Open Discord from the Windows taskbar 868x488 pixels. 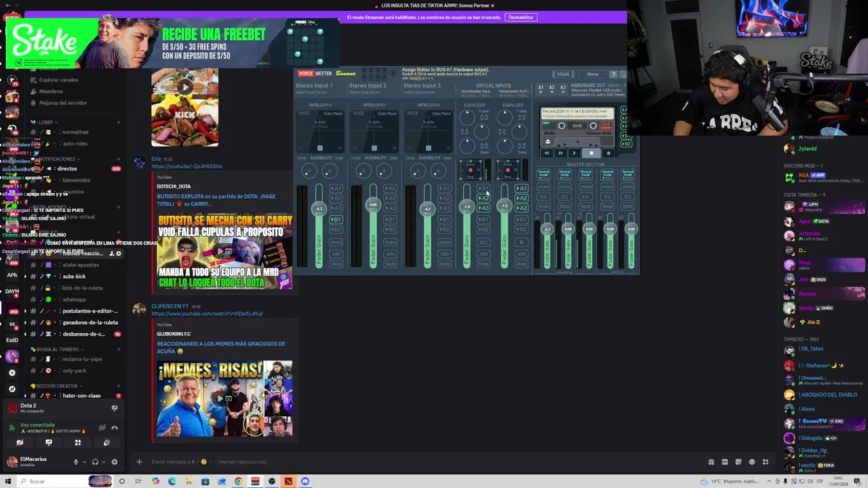click(x=305, y=481)
